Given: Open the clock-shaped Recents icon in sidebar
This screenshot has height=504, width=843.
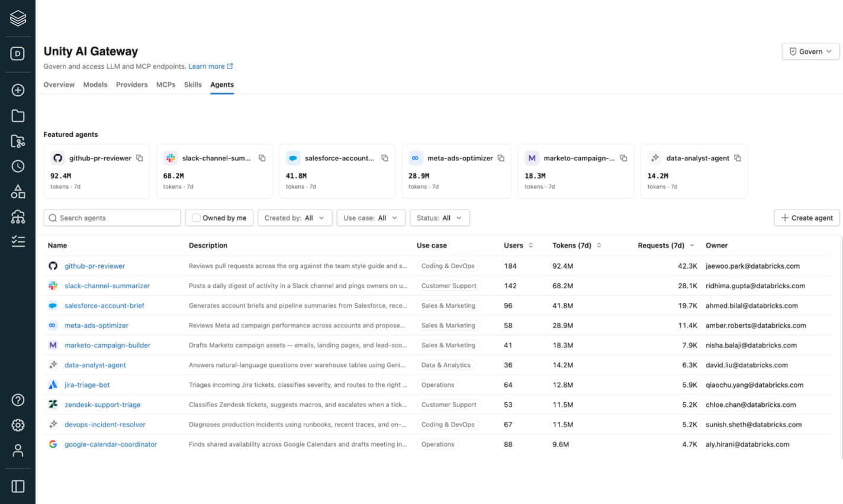Looking at the screenshot, I should pyautogui.click(x=18, y=166).
